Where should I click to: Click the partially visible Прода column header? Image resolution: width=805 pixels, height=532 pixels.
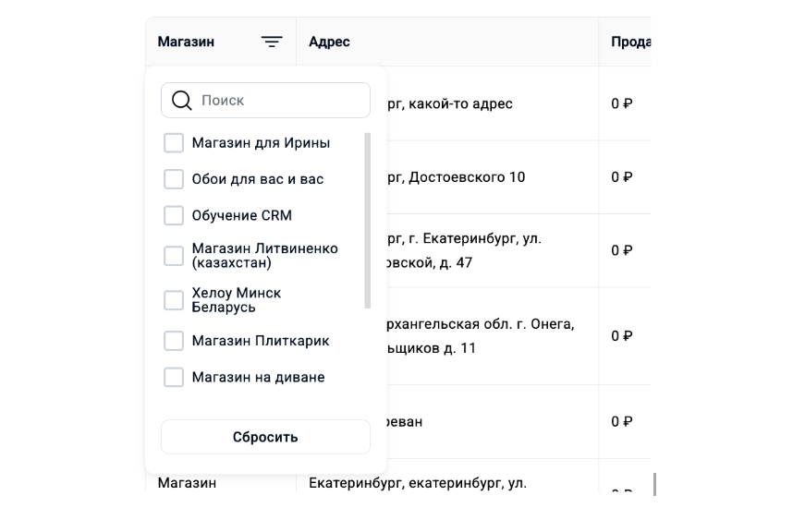(x=630, y=42)
